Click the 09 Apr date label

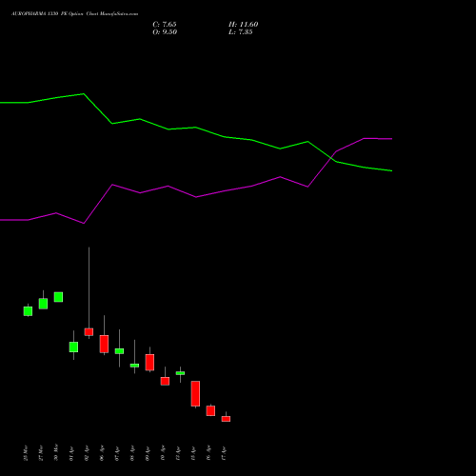[x=148, y=454]
